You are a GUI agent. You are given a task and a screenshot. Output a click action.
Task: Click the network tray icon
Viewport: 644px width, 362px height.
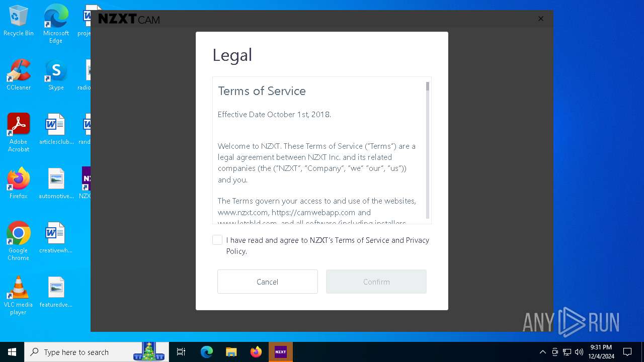click(567, 352)
